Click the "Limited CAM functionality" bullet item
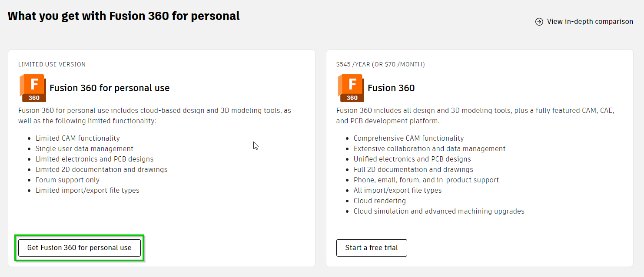This screenshot has height=277, width=644. pos(78,138)
